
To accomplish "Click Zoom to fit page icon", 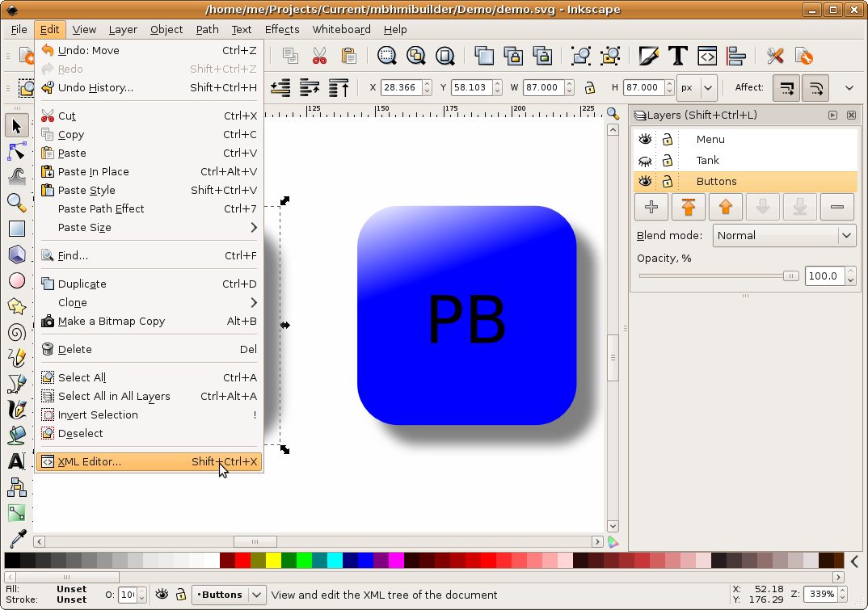I will (x=445, y=56).
